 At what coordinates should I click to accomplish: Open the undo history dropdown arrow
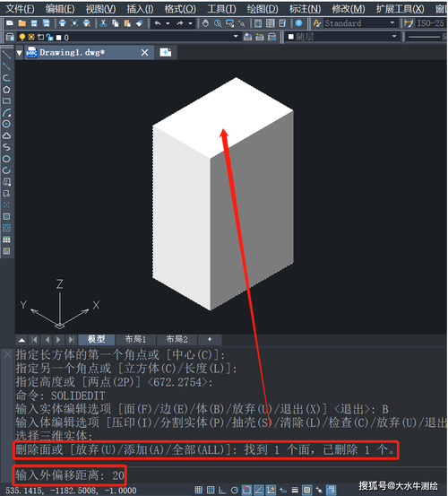(168, 23)
